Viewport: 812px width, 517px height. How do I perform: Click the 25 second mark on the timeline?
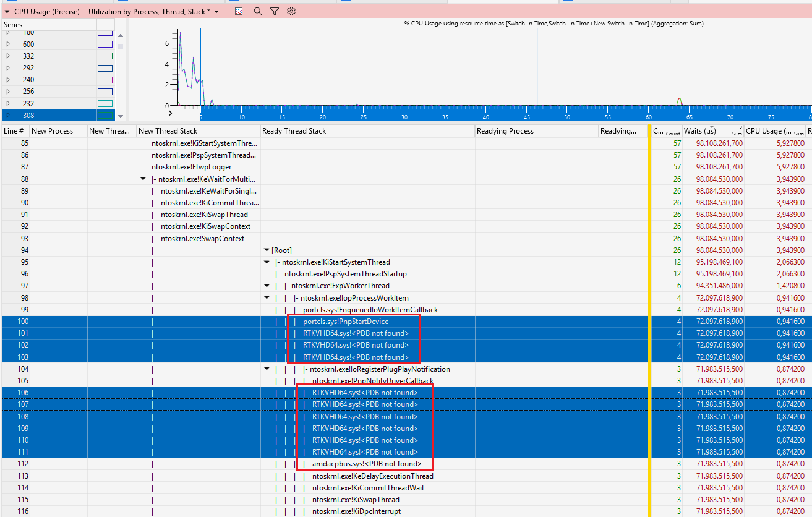363,117
